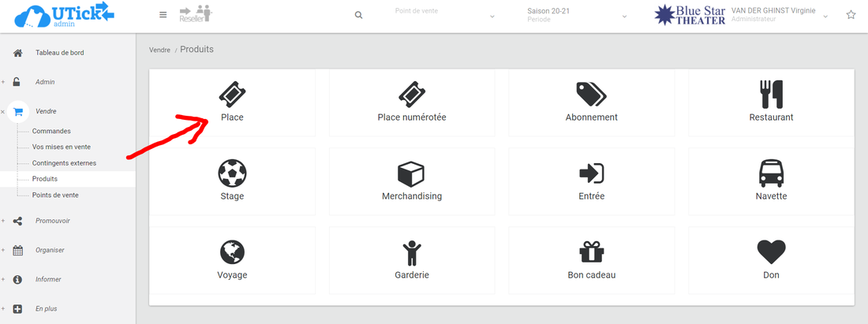868x324 pixels.
Task: Expand the Admin sidebar section
Action: 45,82
